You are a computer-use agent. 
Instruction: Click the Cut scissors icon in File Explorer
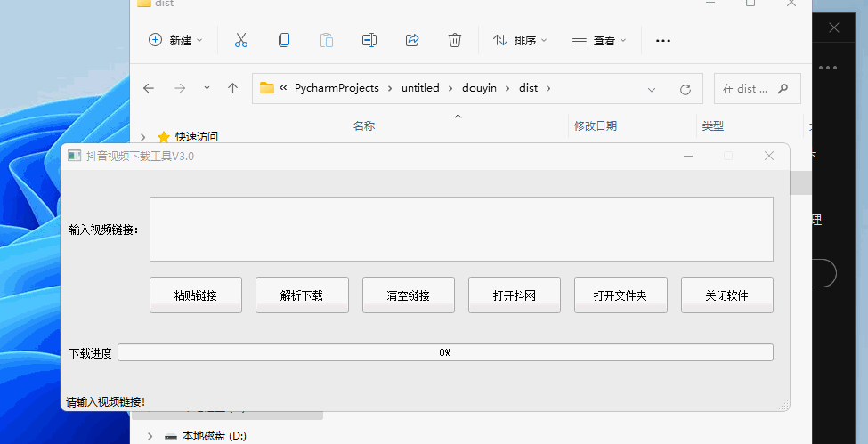coord(240,40)
